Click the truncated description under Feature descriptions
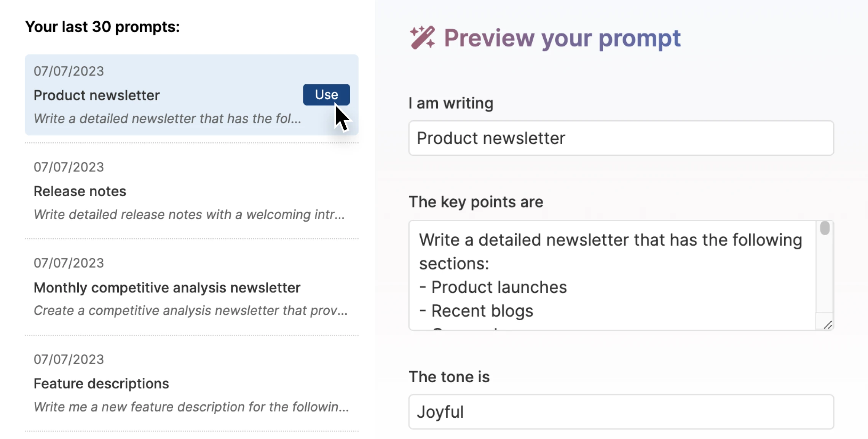 click(190, 407)
